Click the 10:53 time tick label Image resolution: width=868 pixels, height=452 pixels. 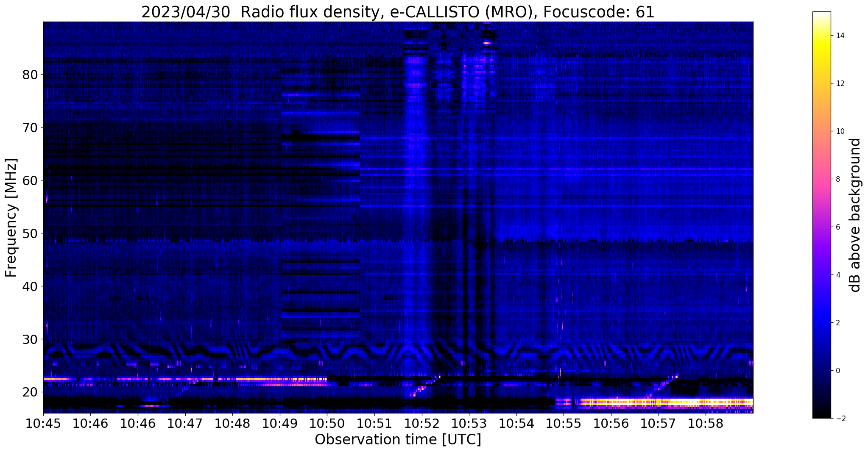(x=469, y=423)
